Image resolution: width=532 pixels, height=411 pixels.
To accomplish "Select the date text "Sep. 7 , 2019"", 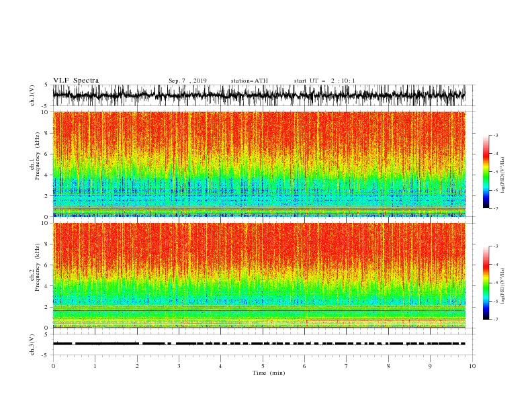I will (187, 81).
